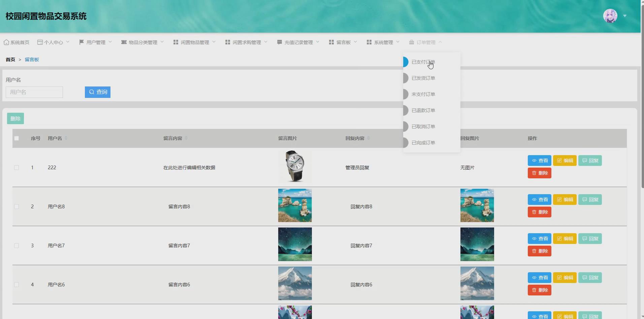This screenshot has height=319, width=644.
Task: Click 编辑 for row 用户名8
Action: pyautogui.click(x=565, y=200)
